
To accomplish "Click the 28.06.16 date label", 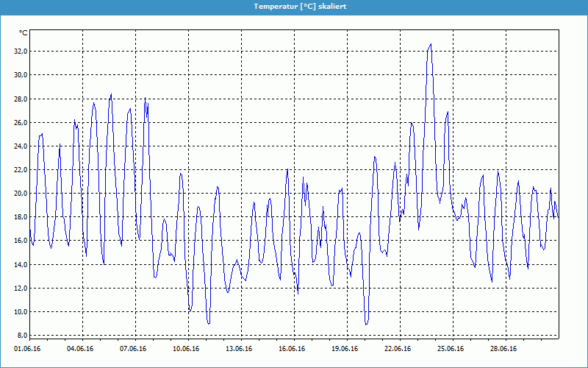I will [503, 349].
